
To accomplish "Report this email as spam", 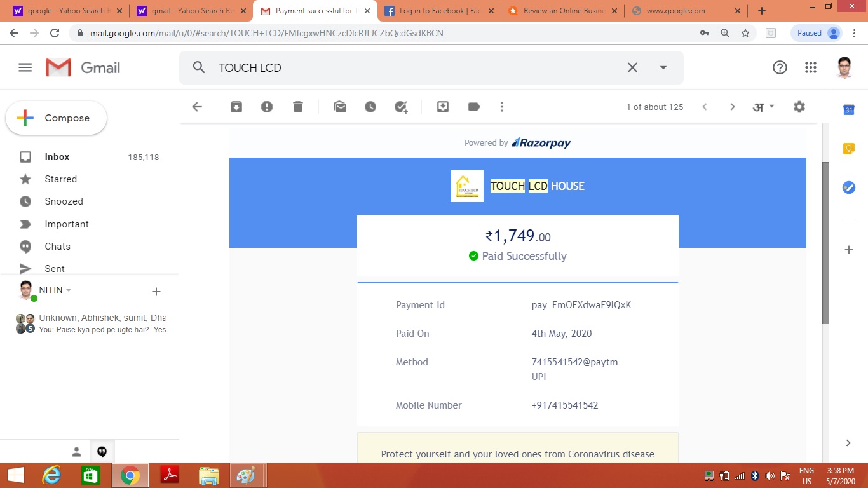I will 267,107.
